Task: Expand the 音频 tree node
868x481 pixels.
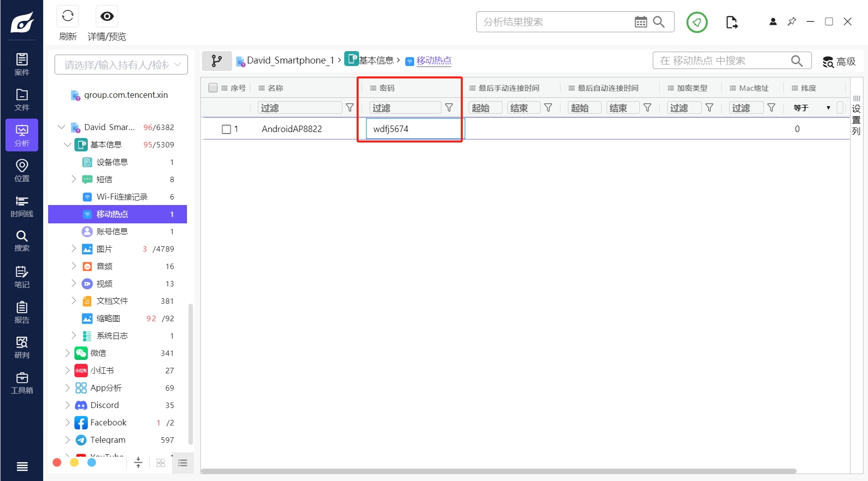Action: (73, 266)
